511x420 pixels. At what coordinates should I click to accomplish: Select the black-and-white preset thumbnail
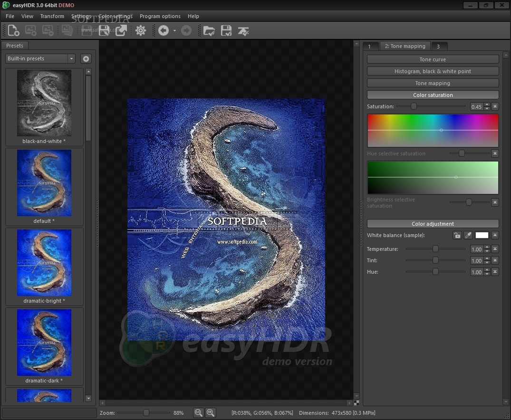[44, 103]
